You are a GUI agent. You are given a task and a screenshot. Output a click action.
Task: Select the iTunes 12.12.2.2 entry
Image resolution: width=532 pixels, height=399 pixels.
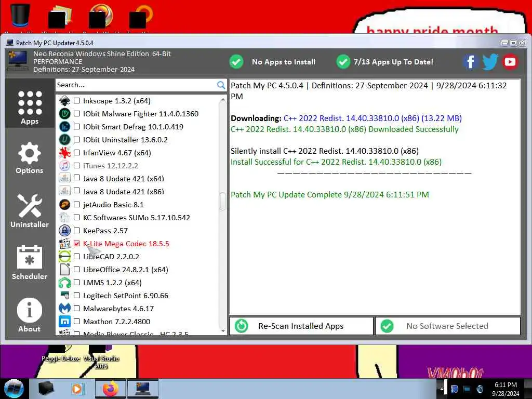(110, 166)
